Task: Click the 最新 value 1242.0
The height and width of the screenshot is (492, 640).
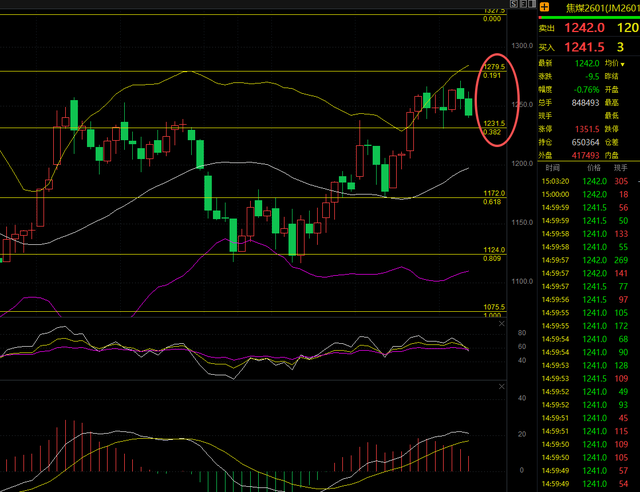Action: click(587, 63)
